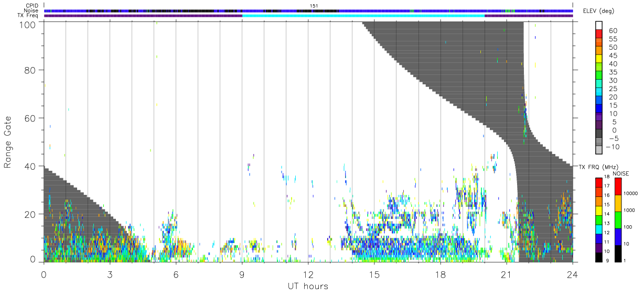The width and height of the screenshot is (644, 297).
Task: Select the black NOISE swatch between 1 and 10
Action: [618, 254]
